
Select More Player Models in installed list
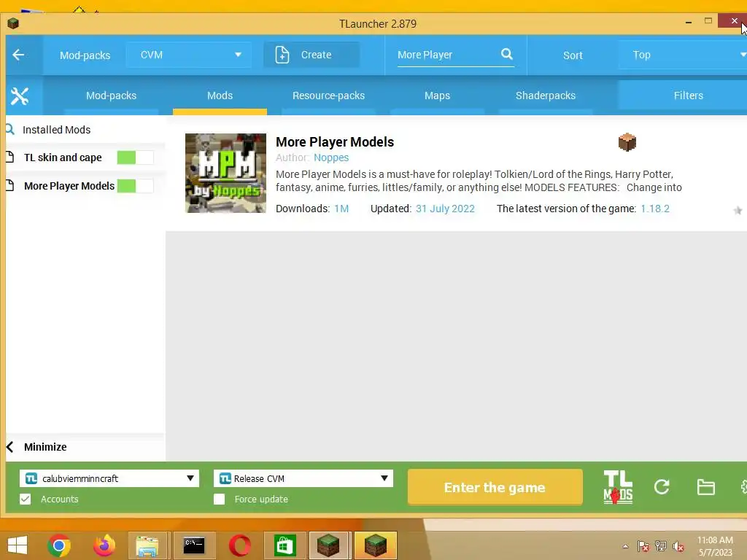click(x=69, y=186)
